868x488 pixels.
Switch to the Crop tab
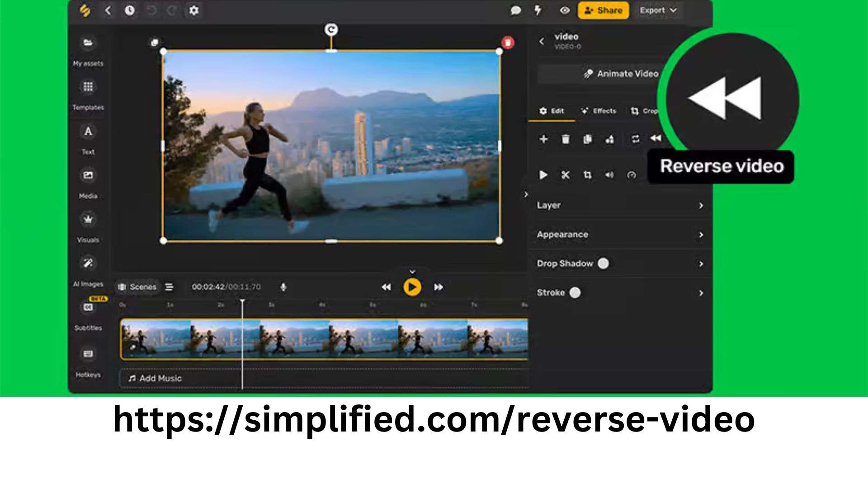644,111
